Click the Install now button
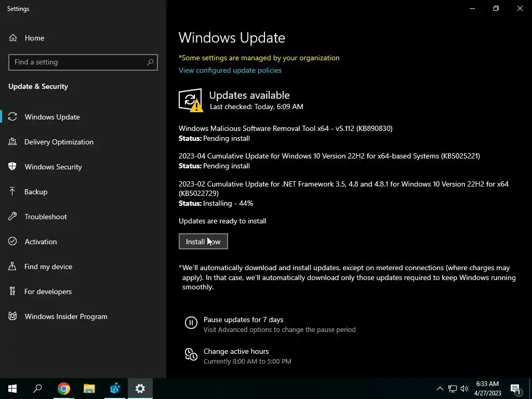This screenshot has height=399, width=532. 203,241
